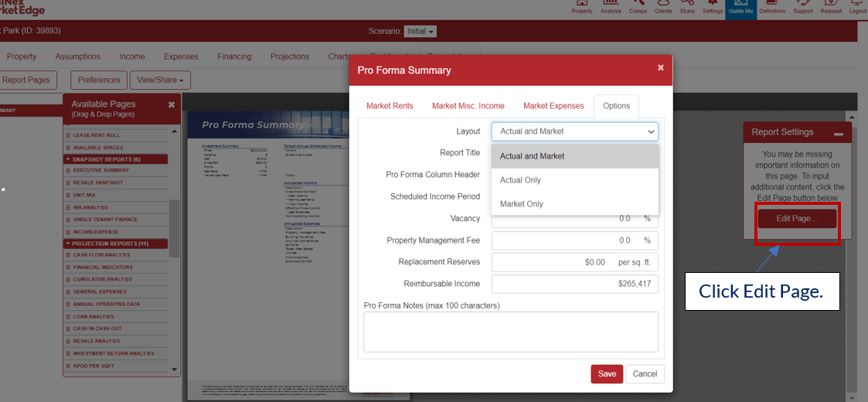Open the Scenario Initial dropdown
This screenshot has height=402, width=868.
click(x=420, y=31)
